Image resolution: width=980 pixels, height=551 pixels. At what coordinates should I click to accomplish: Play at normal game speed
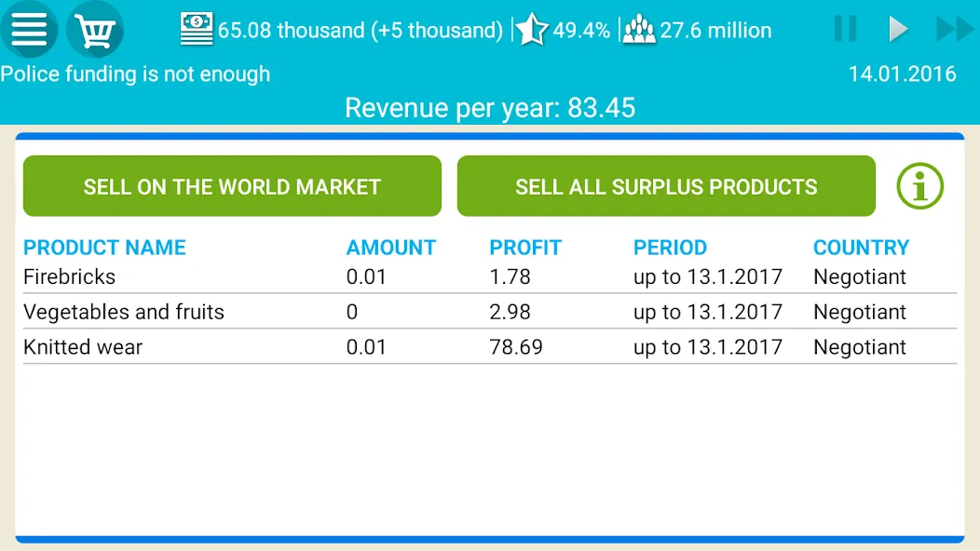(898, 29)
